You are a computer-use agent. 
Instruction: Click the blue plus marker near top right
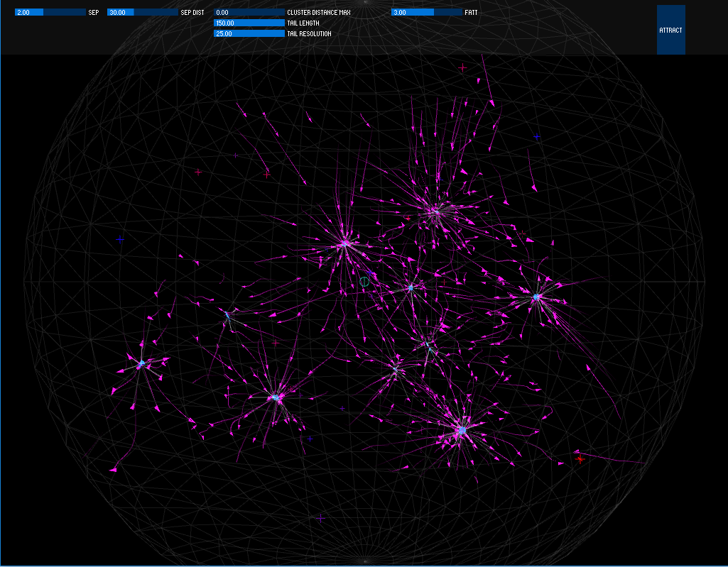point(536,135)
